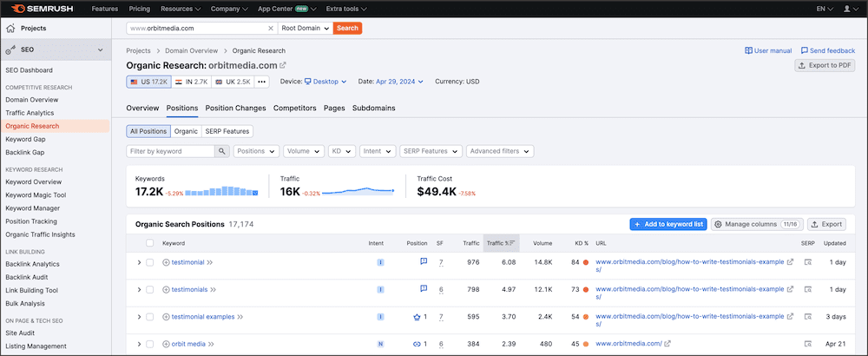The height and width of the screenshot is (356, 868).
Task: Open external URL icon for testimonial row
Action: 790,262
